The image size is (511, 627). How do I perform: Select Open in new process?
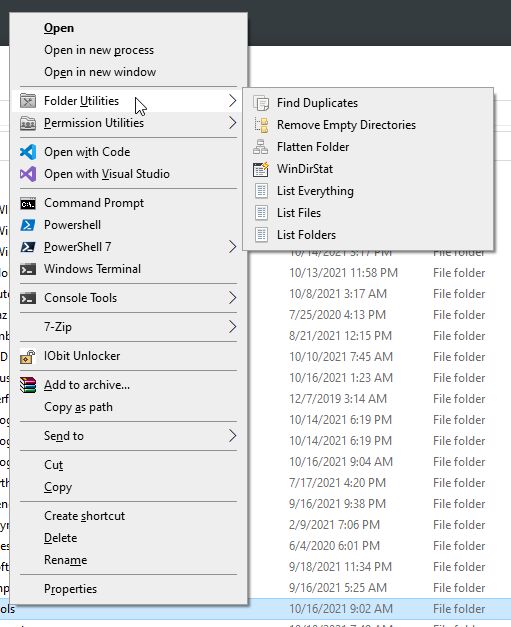point(99,50)
